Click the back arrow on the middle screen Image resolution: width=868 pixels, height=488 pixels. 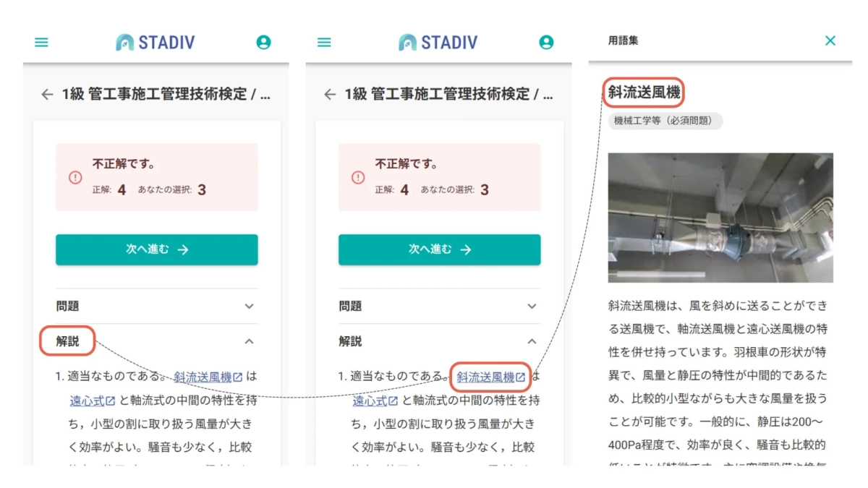click(x=330, y=95)
